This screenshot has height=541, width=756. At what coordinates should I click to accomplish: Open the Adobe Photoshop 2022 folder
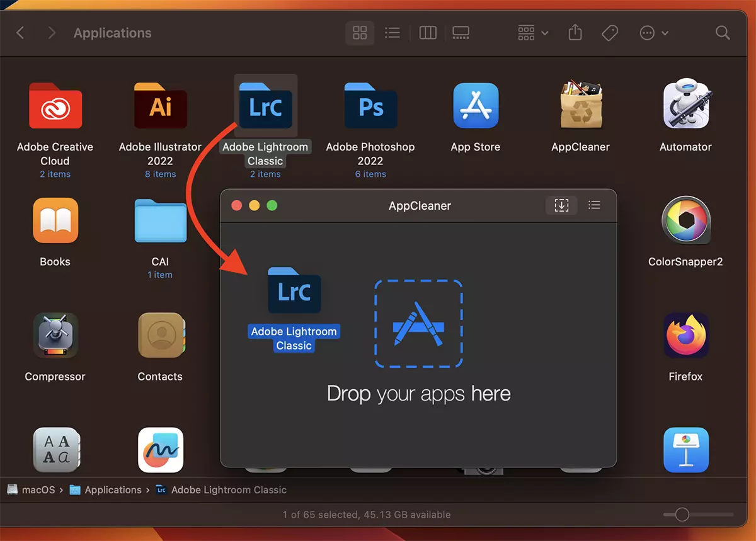pyautogui.click(x=370, y=106)
